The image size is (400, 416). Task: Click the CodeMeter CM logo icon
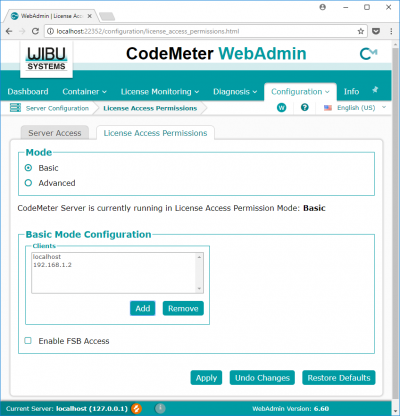pos(369,54)
